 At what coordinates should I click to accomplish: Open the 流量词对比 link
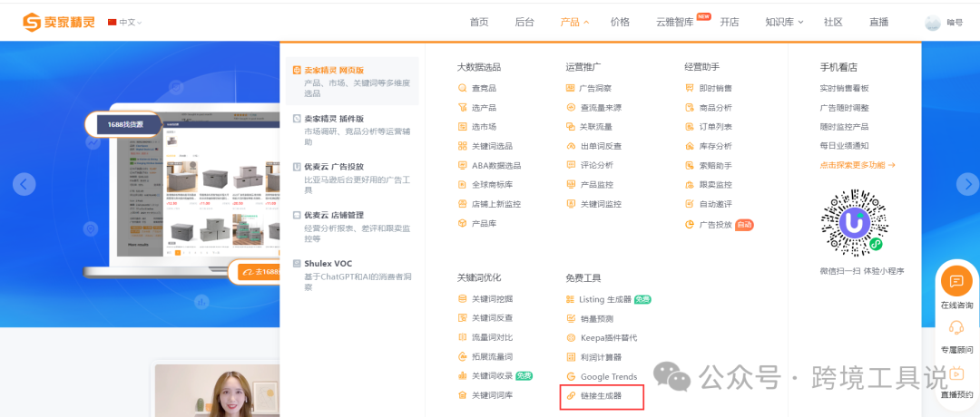(x=493, y=338)
